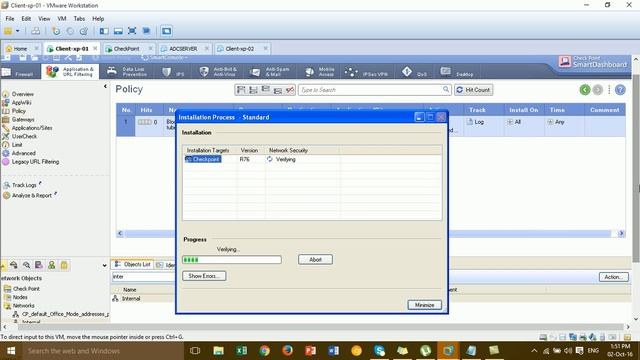Image resolution: width=640 pixels, height=360 pixels.
Task: Select the Checkpoint installation target row
Action: tap(311, 159)
